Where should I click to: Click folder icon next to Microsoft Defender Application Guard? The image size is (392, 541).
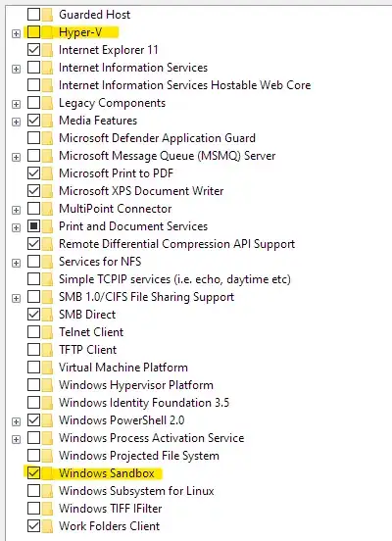point(47,138)
